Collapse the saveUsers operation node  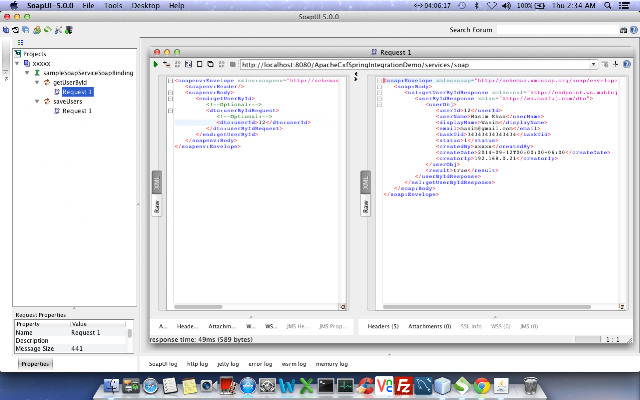(37, 101)
